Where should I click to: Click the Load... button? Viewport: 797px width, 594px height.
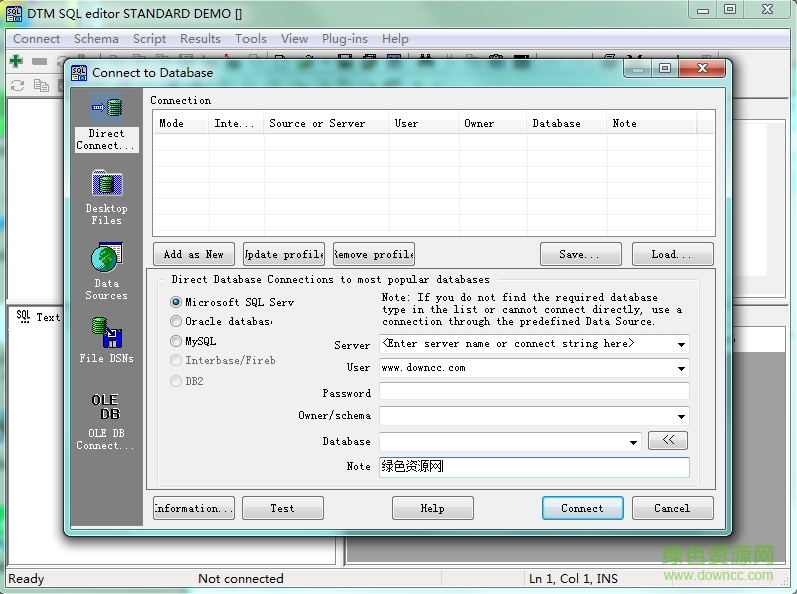click(x=672, y=254)
